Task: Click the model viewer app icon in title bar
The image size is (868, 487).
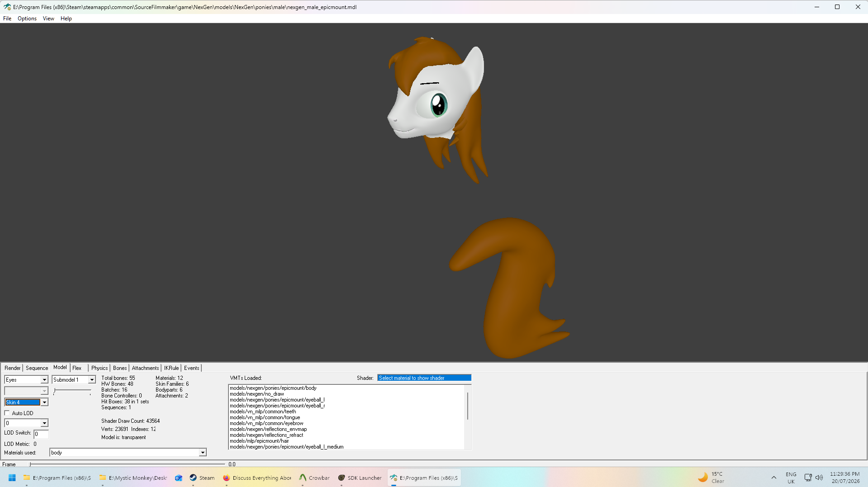Action: click(x=7, y=7)
